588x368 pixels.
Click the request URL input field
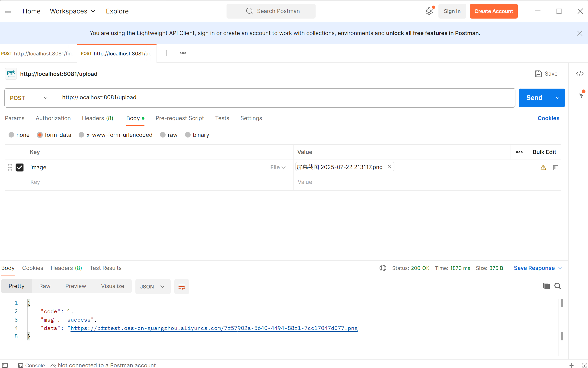coord(285,98)
